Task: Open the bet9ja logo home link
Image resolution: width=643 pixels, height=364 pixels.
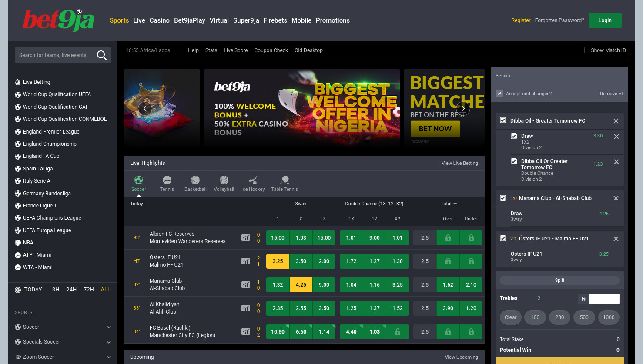Action: point(58,20)
